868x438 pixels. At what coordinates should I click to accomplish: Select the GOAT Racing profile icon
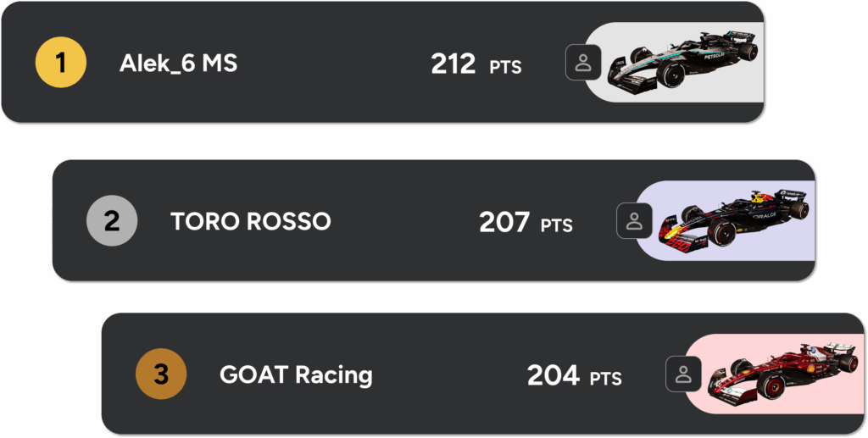[683, 374]
